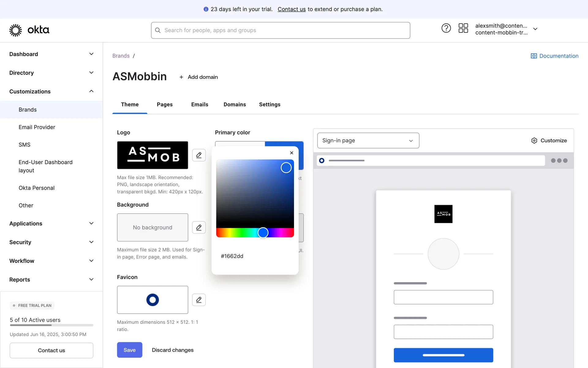Close the color picker popup
588x368 pixels.
292,153
